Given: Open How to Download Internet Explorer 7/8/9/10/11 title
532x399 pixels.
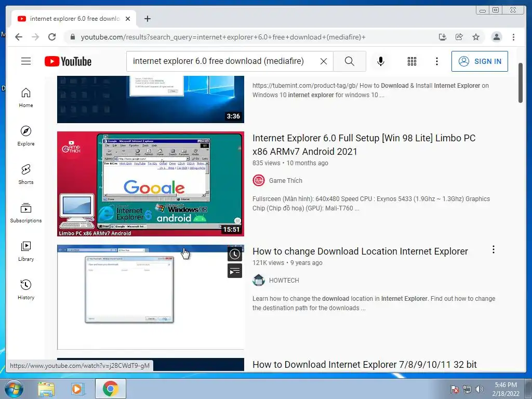Looking at the screenshot, I should coord(364,365).
